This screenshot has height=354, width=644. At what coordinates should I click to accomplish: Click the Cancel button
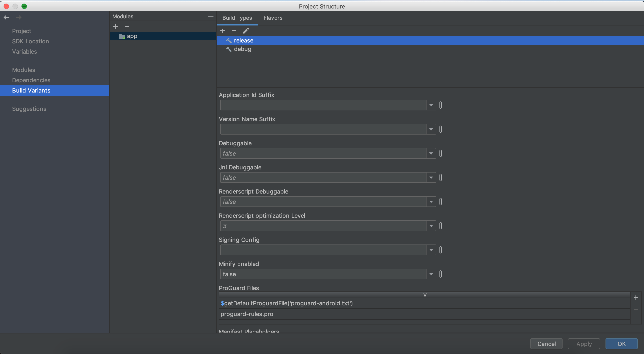pos(546,344)
